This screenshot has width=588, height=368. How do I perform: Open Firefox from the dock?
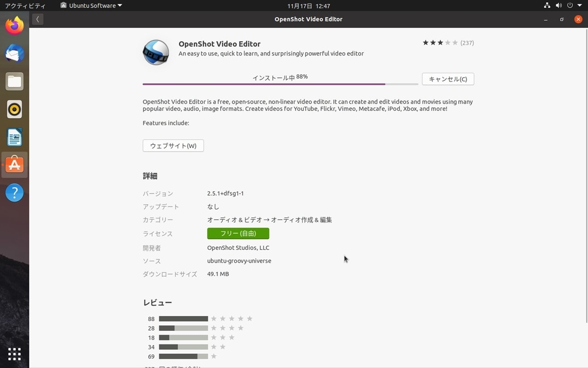pos(15,26)
